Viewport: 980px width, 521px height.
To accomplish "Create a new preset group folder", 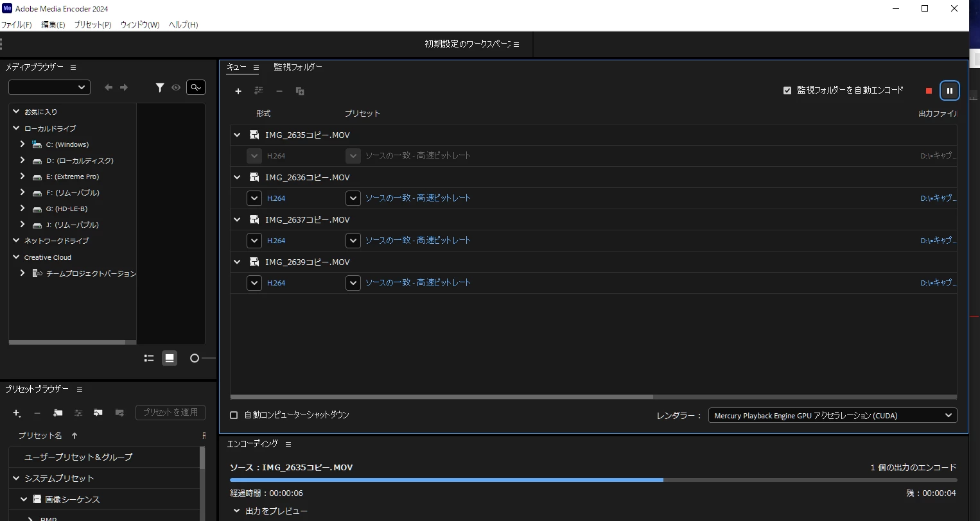I will click(58, 413).
